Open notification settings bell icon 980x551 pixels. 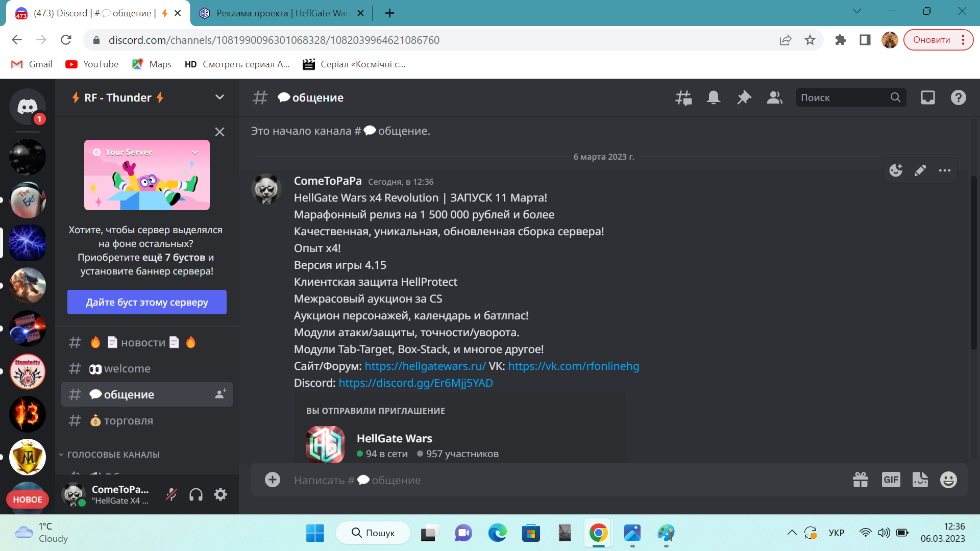[x=714, y=97]
